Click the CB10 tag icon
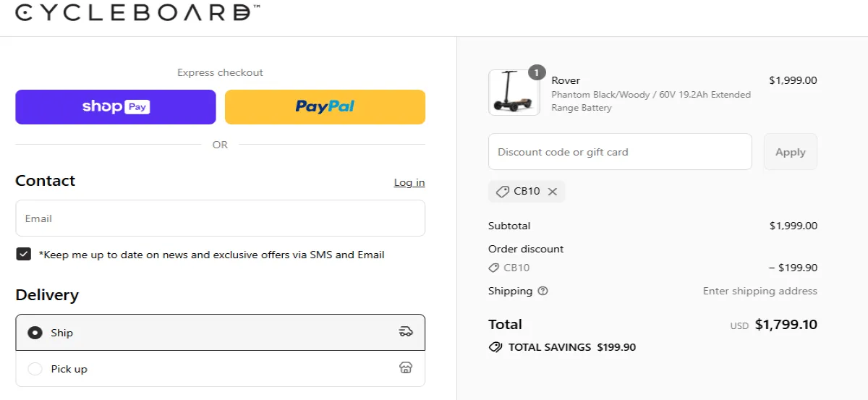868x400 pixels. 503,192
